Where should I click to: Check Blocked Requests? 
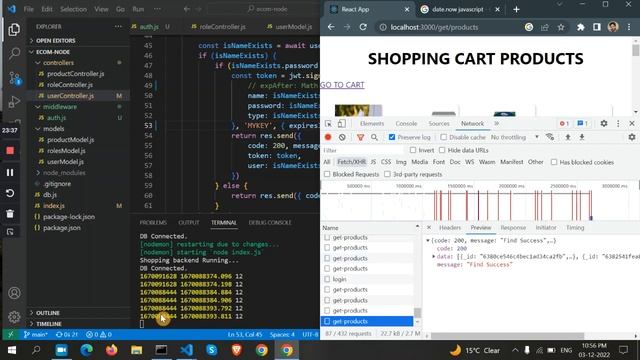click(x=327, y=174)
